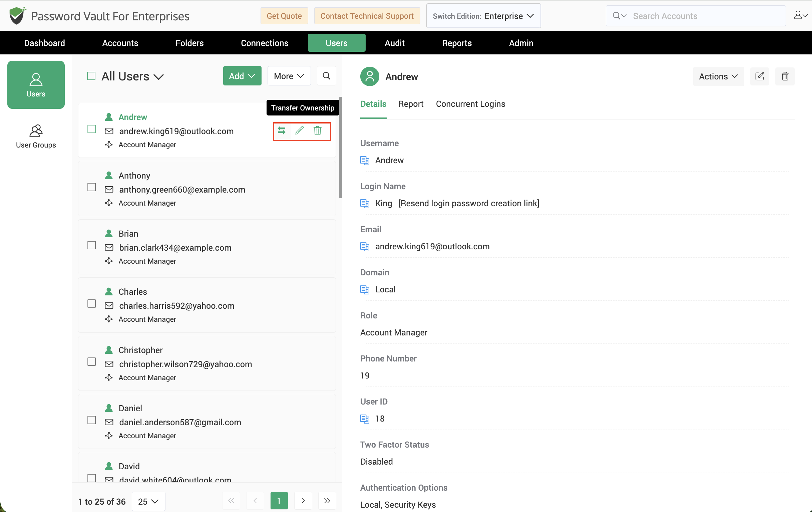Image resolution: width=812 pixels, height=512 pixels.
Task: Select Charles's checkbox
Action: pos(91,303)
